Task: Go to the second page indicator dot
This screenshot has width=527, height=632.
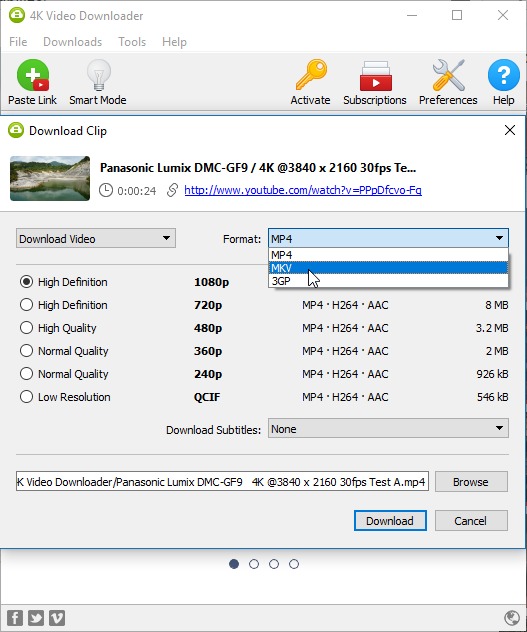Action: (x=254, y=564)
